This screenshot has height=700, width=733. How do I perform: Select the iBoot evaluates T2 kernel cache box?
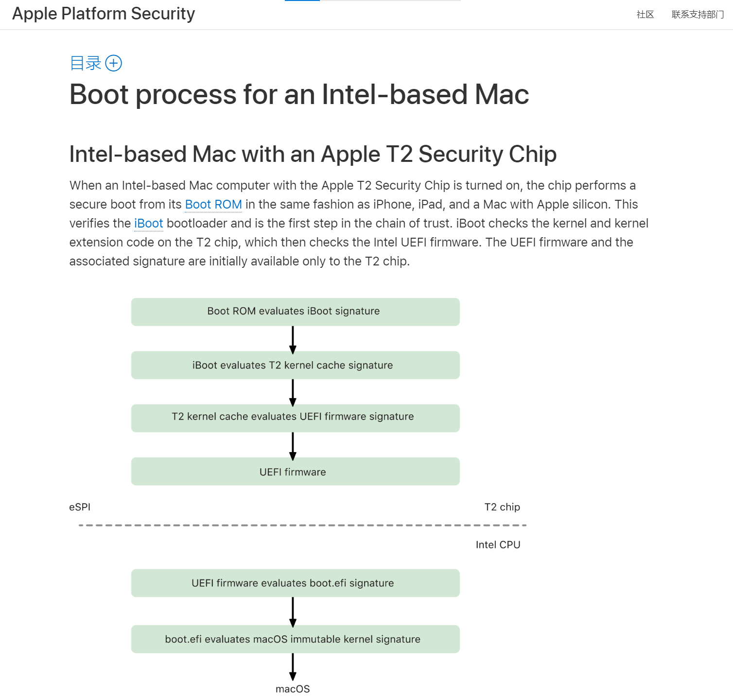(295, 365)
